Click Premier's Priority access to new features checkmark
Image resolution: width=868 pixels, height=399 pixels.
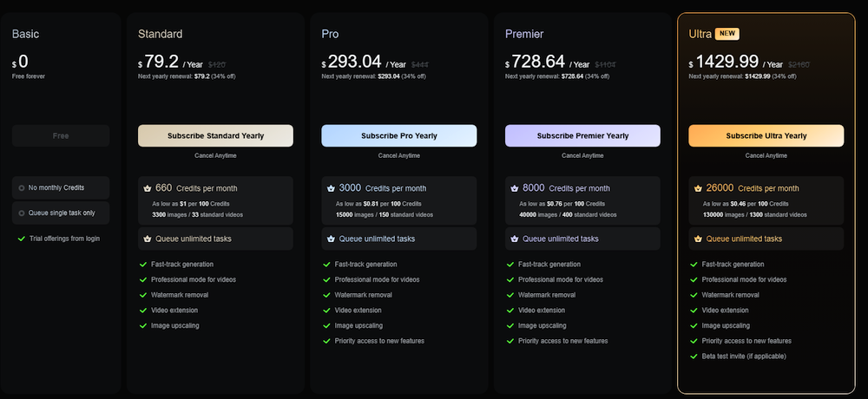[x=510, y=342]
